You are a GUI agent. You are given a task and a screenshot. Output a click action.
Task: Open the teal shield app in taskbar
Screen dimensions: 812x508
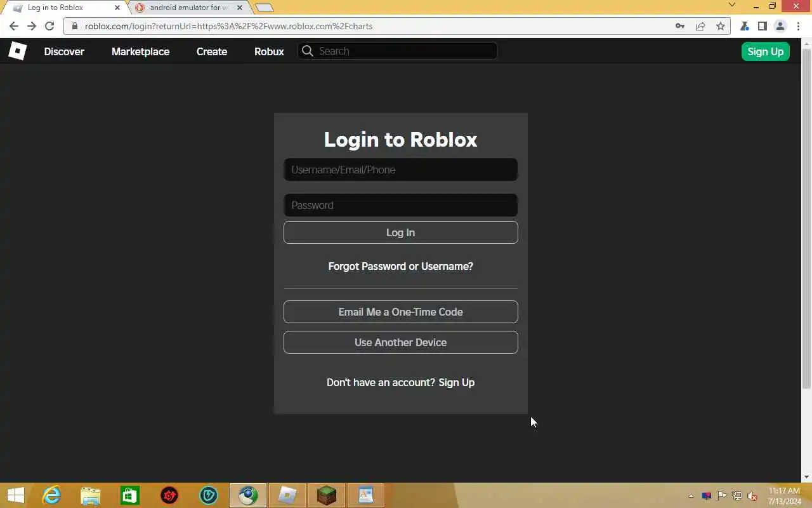tap(209, 495)
